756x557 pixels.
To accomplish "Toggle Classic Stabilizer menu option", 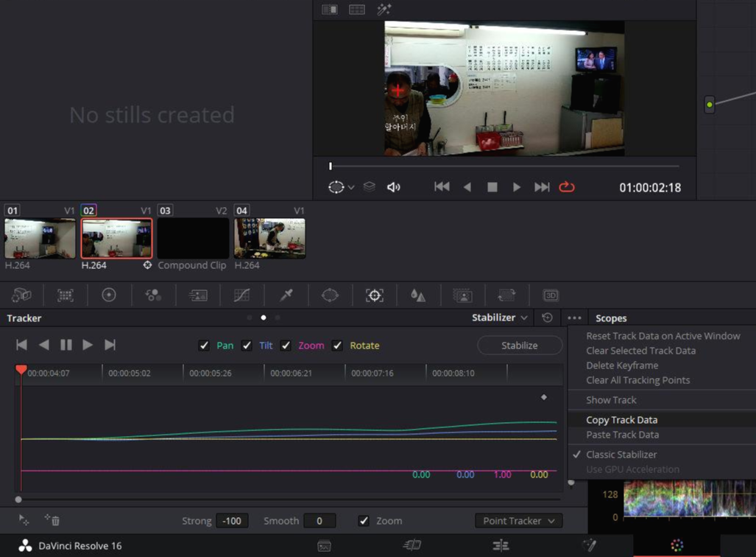I will 621,455.
